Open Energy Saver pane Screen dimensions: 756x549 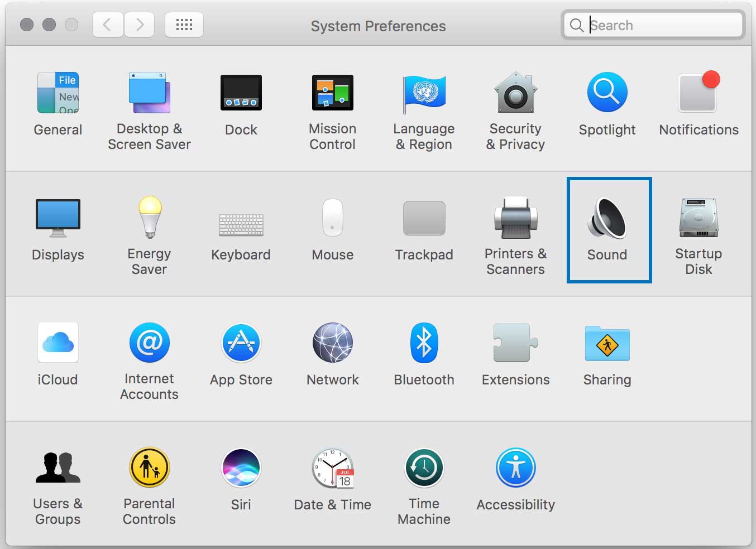[x=149, y=236]
